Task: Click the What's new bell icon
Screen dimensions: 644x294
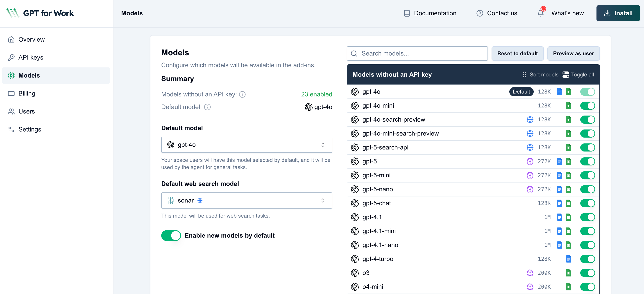Action: pyautogui.click(x=540, y=13)
